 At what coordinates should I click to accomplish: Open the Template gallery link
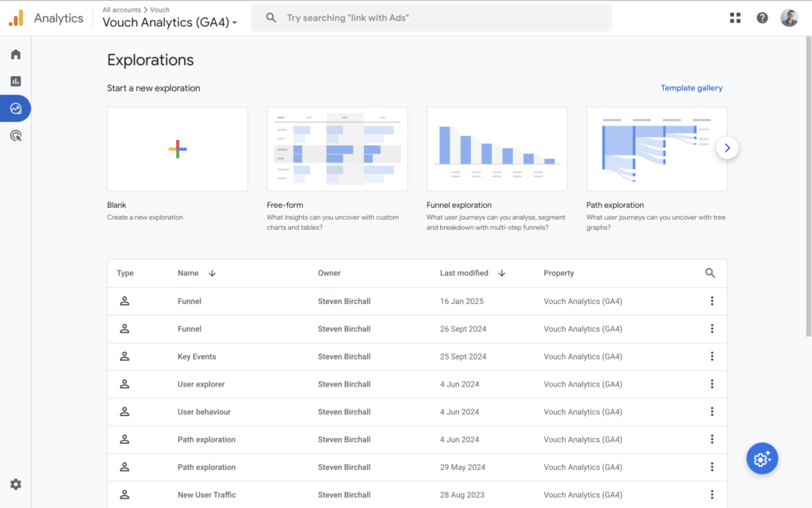click(x=691, y=88)
